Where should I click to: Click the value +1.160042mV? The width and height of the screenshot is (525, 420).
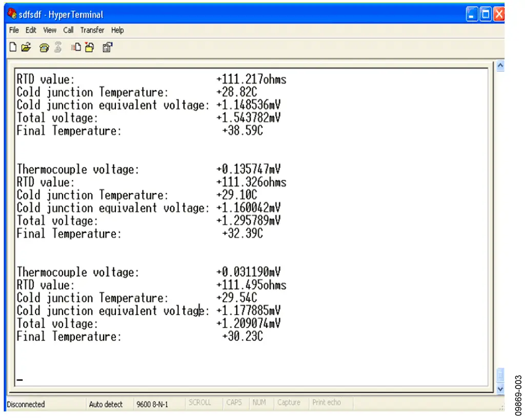tap(248, 208)
